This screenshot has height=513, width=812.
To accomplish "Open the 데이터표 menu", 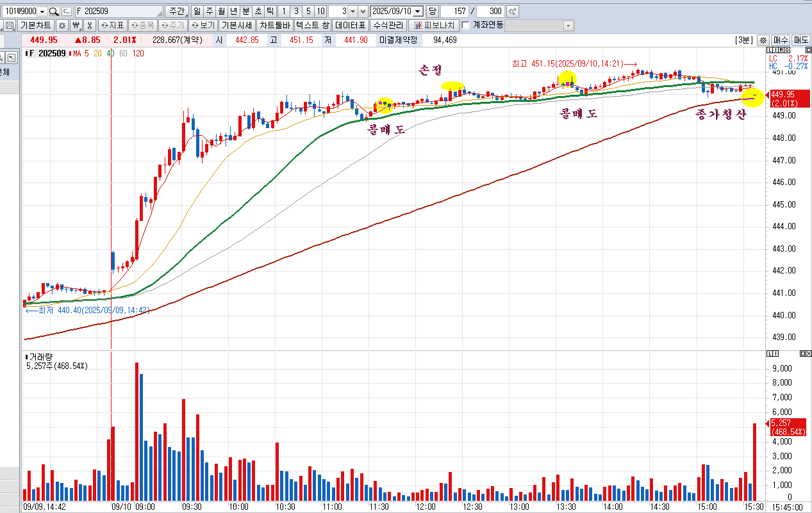I will (x=351, y=26).
